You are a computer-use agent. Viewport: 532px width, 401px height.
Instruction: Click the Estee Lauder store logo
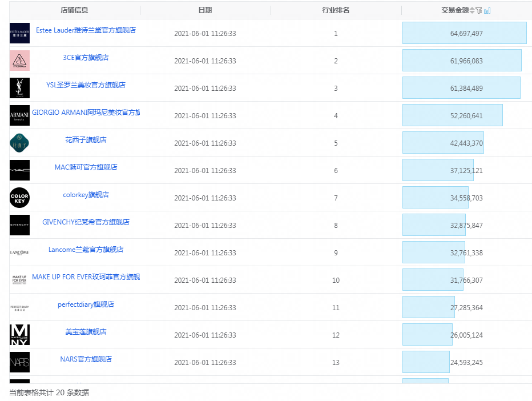pos(19,33)
